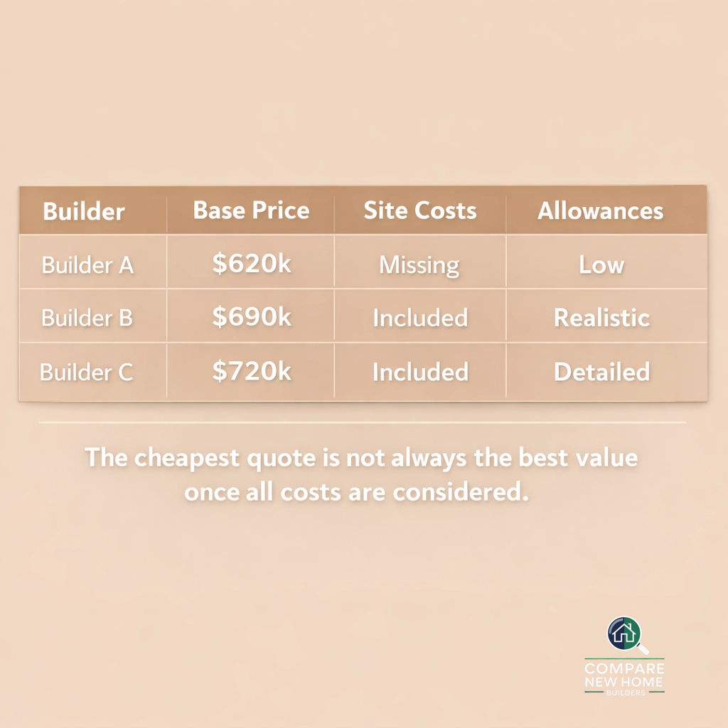Select the Low allowances cell
Image resolution: width=728 pixels, height=728 pixels.
[x=601, y=265]
